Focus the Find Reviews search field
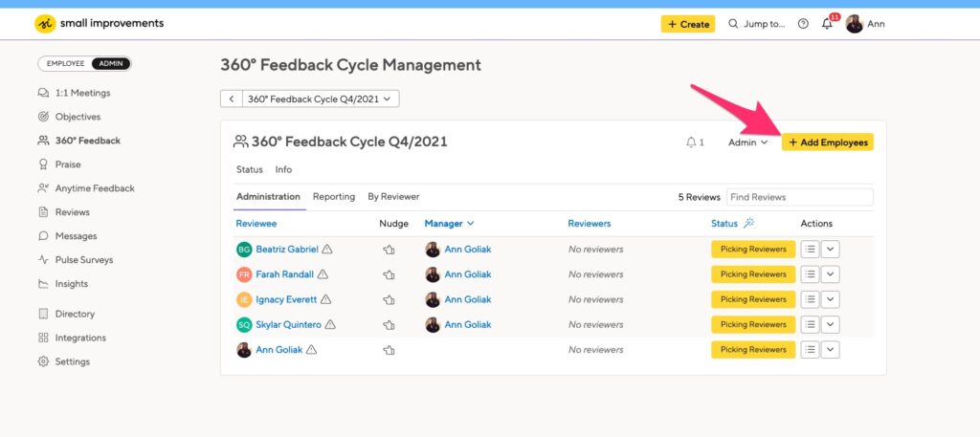The height and width of the screenshot is (437, 980). pos(800,197)
